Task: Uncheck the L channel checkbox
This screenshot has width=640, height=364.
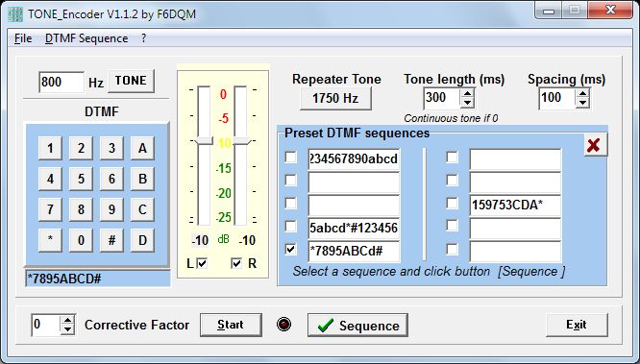Action: (x=202, y=263)
